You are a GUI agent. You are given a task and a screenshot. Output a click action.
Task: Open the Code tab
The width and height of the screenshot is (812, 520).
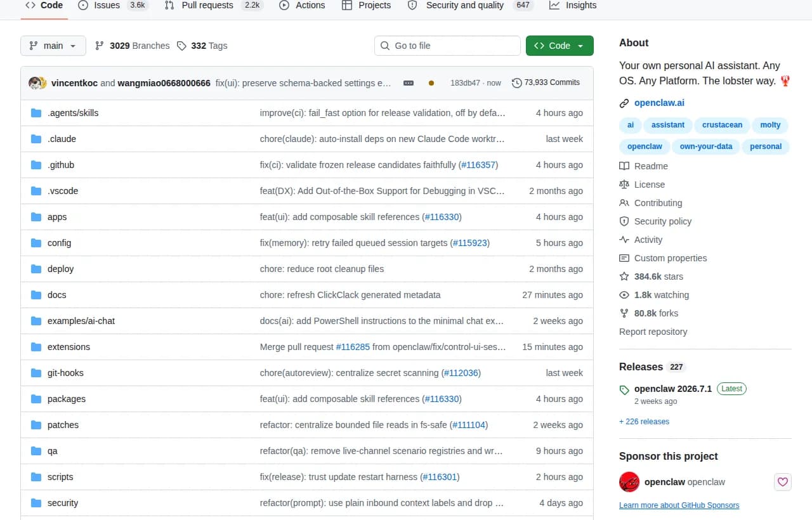44,5
